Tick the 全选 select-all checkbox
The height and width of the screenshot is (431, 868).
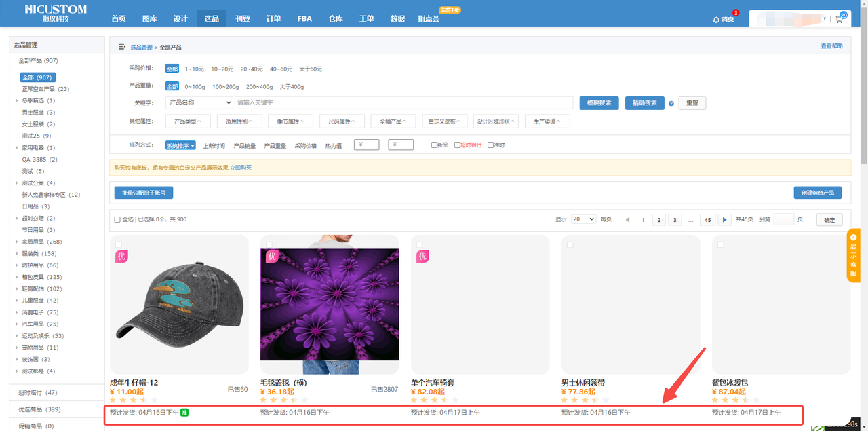(x=117, y=220)
